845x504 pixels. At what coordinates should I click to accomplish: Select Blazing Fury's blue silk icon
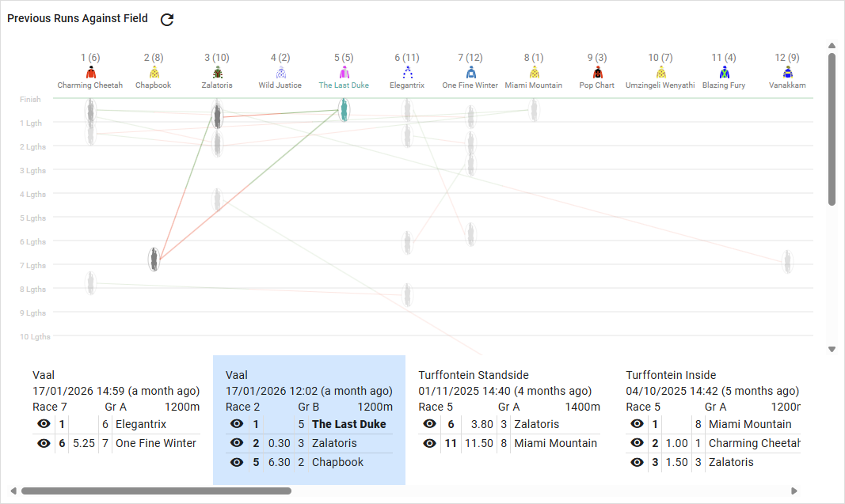tap(724, 73)
